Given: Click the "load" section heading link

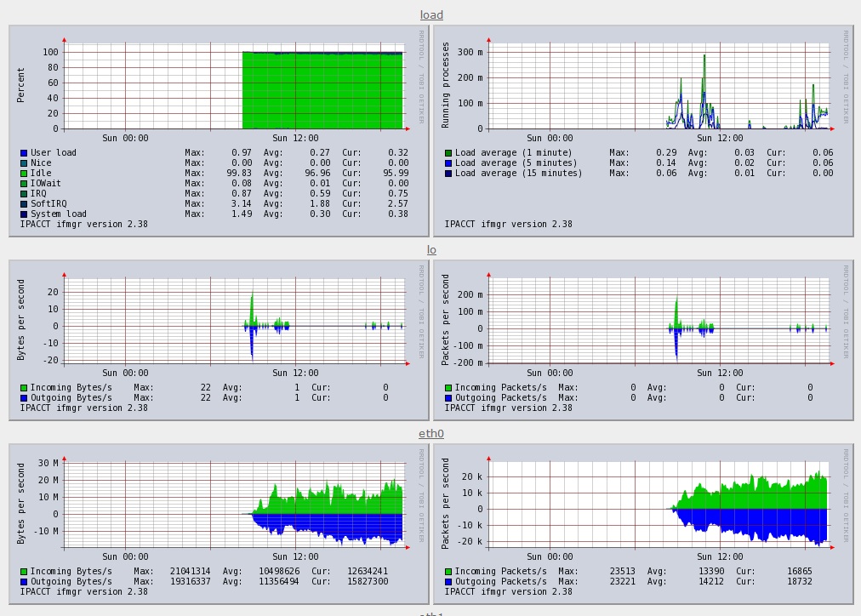Looking at the screenshot, I should coord(431,15).
